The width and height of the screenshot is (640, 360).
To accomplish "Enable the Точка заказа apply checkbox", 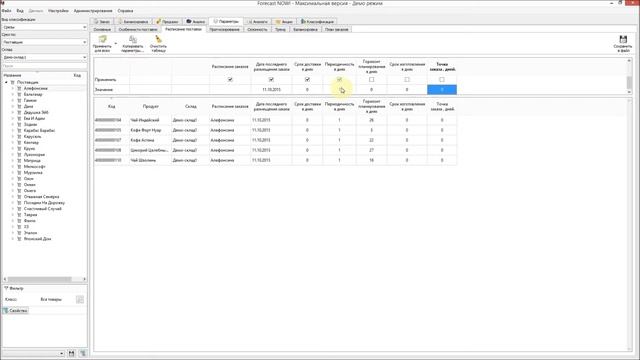I will 442,80.
